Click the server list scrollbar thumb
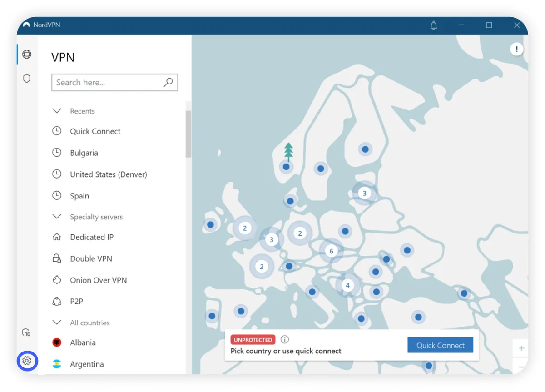 (x=188, y=134)
